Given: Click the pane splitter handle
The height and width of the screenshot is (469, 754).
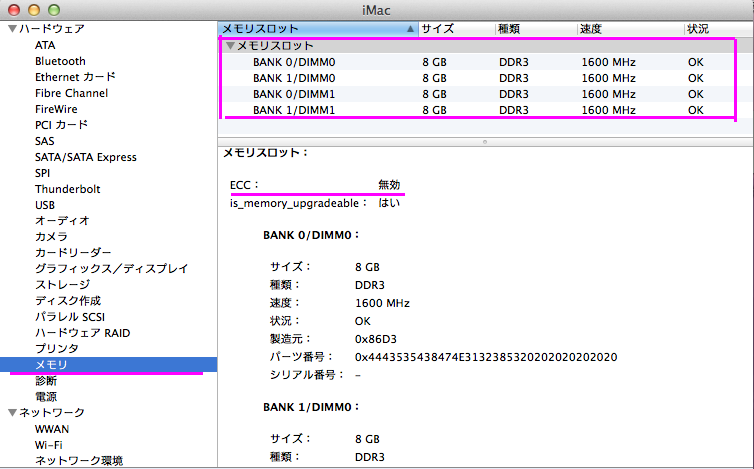Looking at the screenshot, I should coord(485,142).
